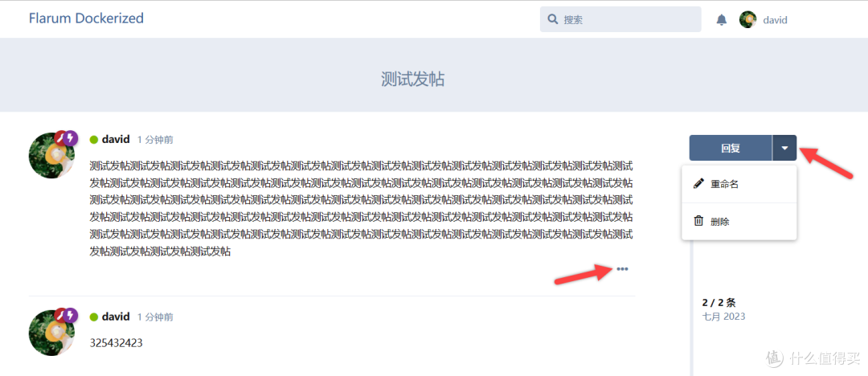Select 重命名 from the dropdown menu

pyautogui.click(x=739, y=185)
